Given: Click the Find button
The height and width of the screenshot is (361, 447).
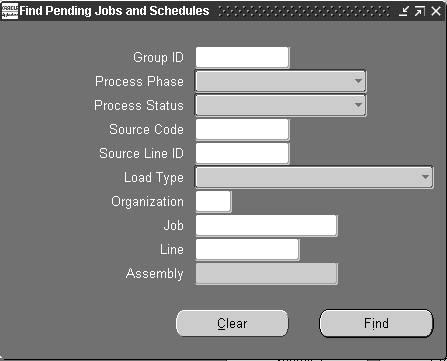Looking at the screenshot, I should (x=376, y=323).
